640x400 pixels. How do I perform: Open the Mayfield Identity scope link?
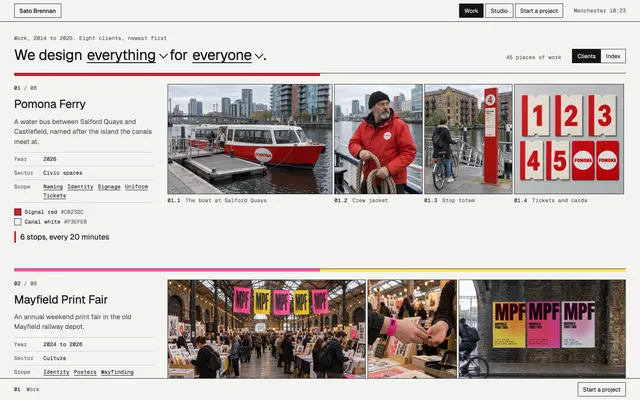pyautogui.click(x=56, y=372)
